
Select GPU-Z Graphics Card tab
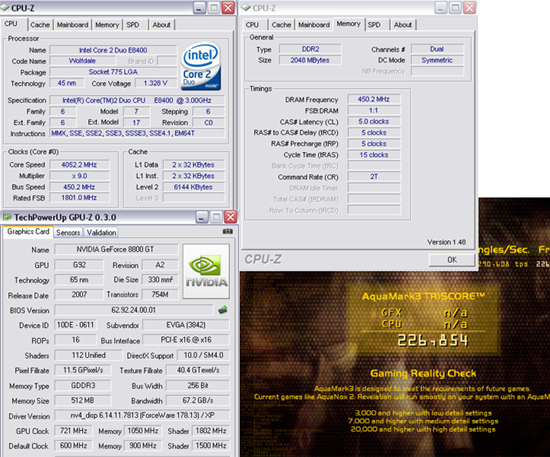pos(28,231)
